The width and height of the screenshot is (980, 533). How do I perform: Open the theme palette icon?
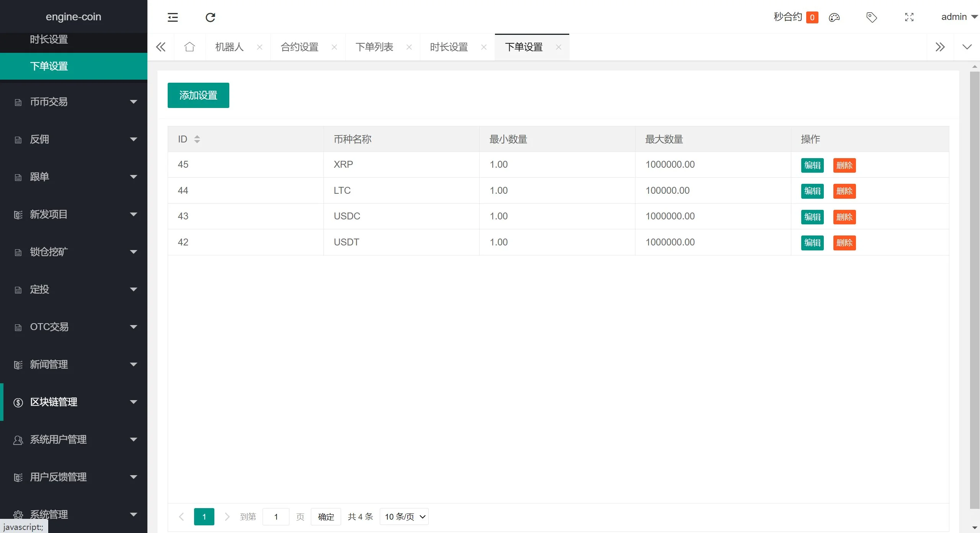(834, 17)
